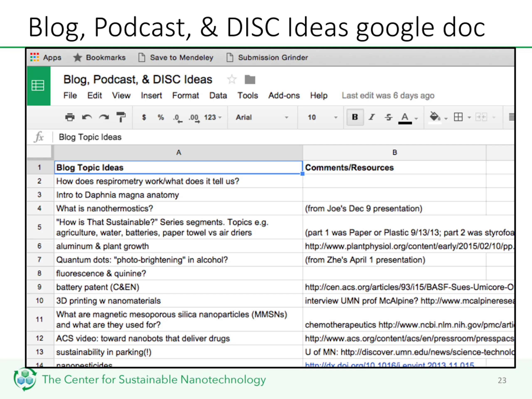Format as percent with the % icon

[161, 117]
